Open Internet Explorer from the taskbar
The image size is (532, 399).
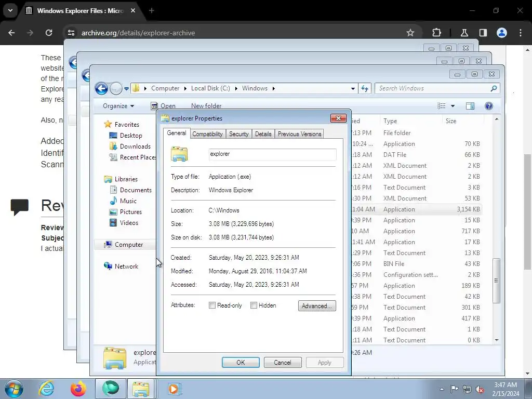coord(46,389)
